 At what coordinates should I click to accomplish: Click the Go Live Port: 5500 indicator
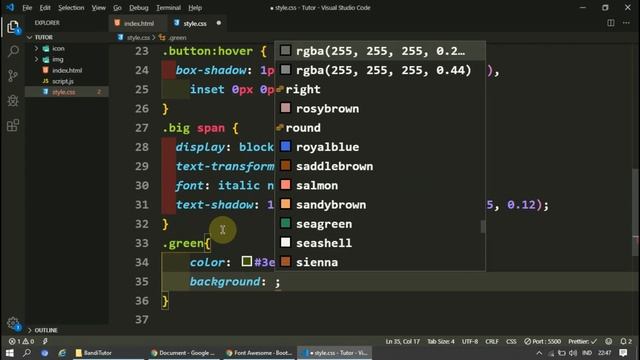pos(542,341)
